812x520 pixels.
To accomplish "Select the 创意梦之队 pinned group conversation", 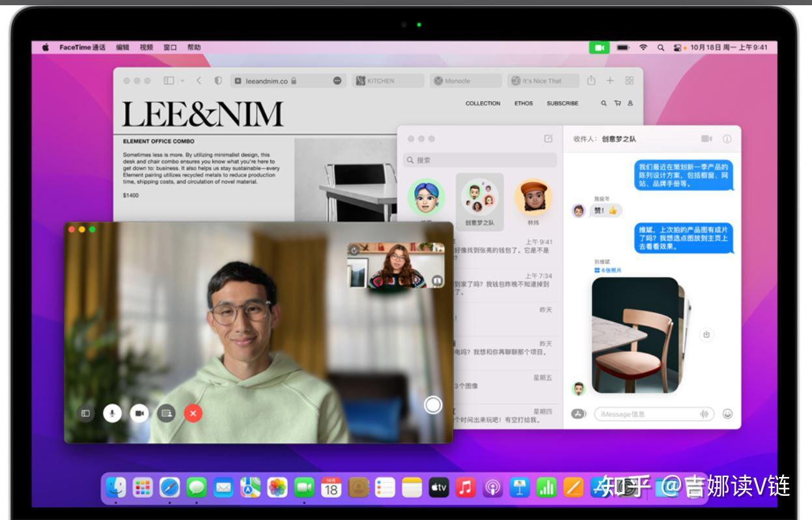I will pyautogui.click(x=480, y=203).
